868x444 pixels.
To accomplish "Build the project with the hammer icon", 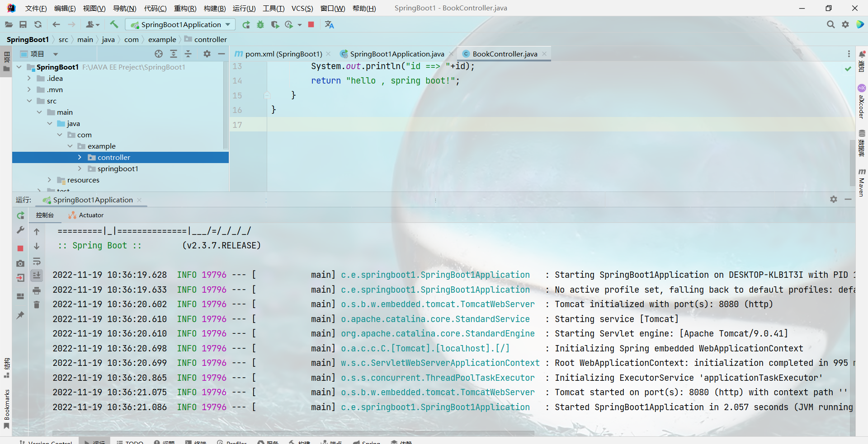I will pos(114,24).
